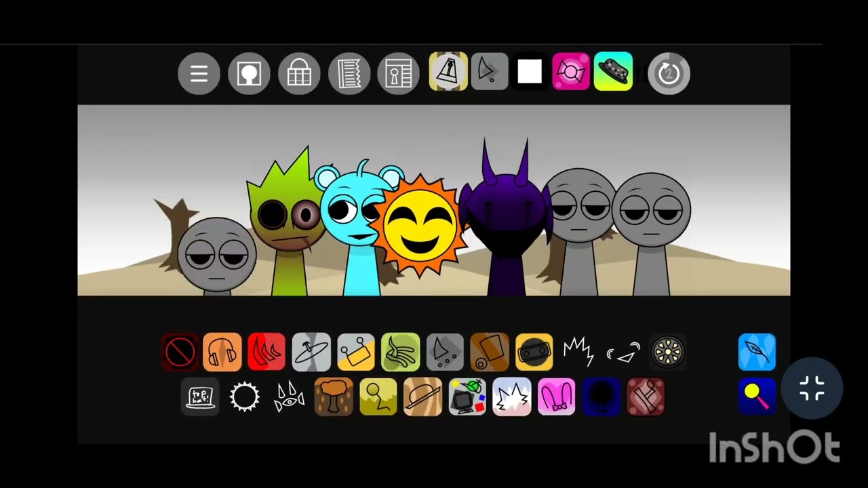Screen dimensions: 868x488
Task: Select the orange headphones sound icon
Action: click(222, 352)
